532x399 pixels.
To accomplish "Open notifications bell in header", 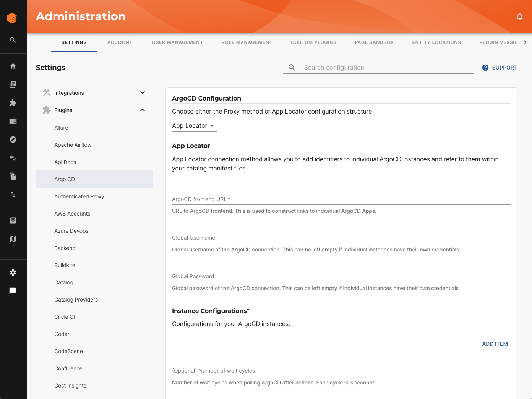I will tap(520, 16).
